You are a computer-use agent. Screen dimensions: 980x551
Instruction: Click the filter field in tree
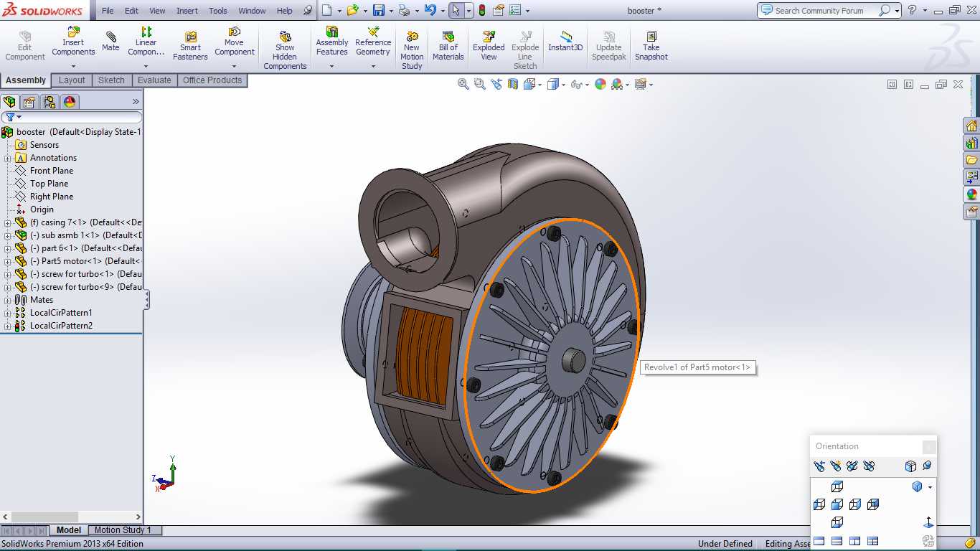click(x=72, y=117)
